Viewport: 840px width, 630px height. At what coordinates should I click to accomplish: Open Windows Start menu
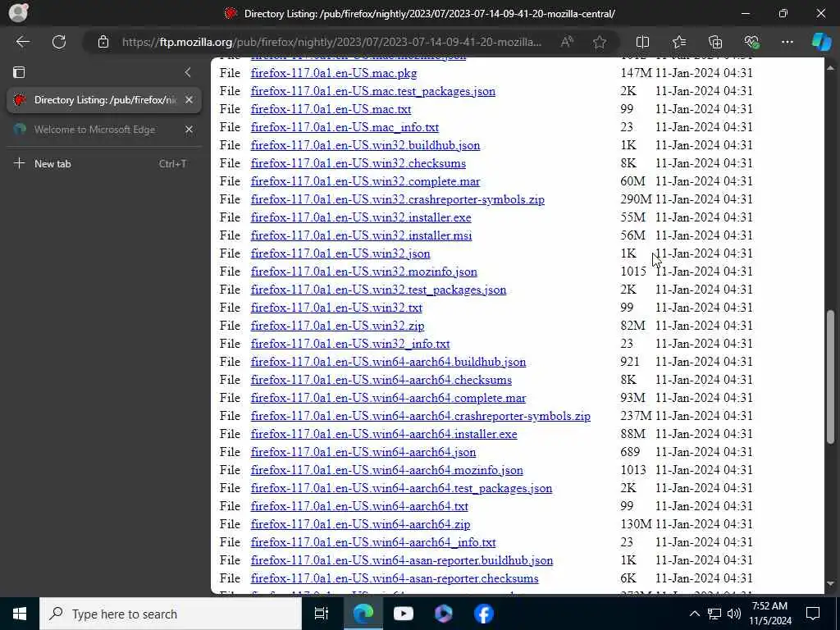(20, 614)
